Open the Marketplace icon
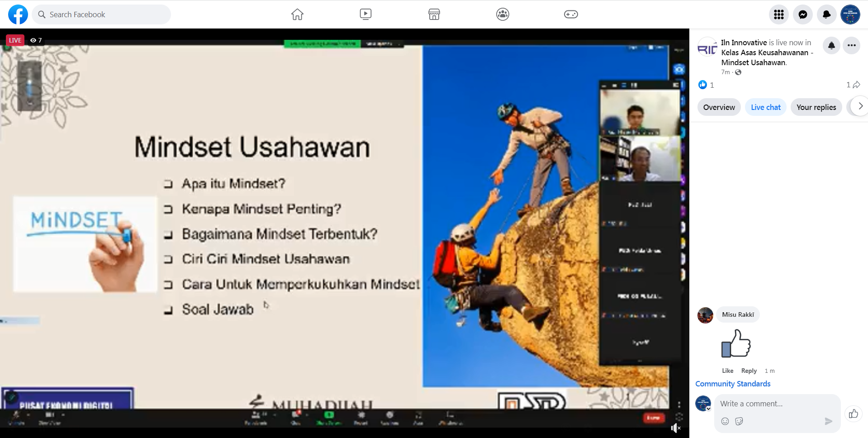Screen dimensions: 868x438 tap(434, 14)
